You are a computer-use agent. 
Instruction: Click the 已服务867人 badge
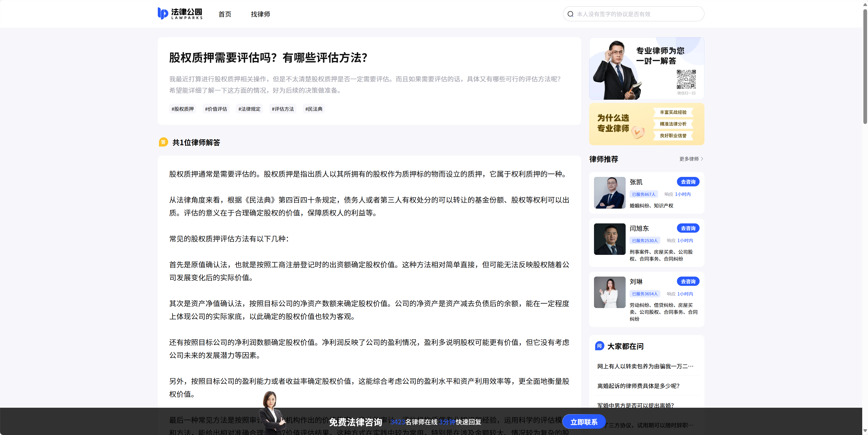(x=644, y=194)
